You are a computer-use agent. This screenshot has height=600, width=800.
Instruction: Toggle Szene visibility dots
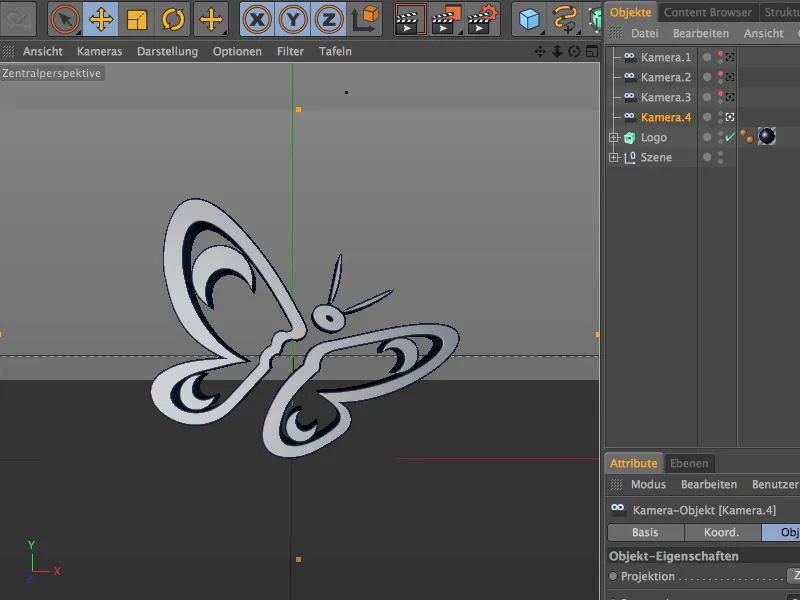tap(720, 157)
